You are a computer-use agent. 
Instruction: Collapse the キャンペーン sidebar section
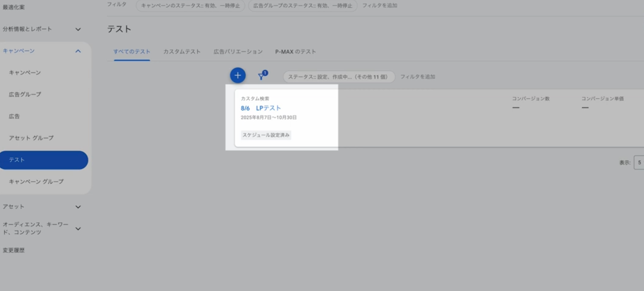pos(78,51)
